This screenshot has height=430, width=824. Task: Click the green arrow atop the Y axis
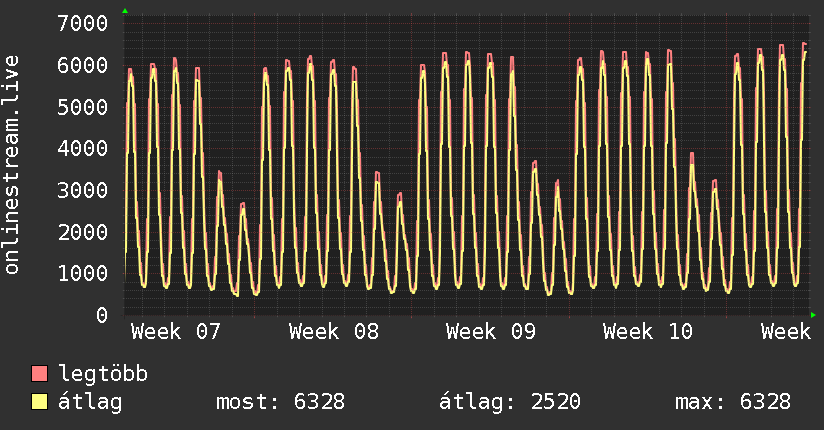pyautogui.click(x=124, y=11)
